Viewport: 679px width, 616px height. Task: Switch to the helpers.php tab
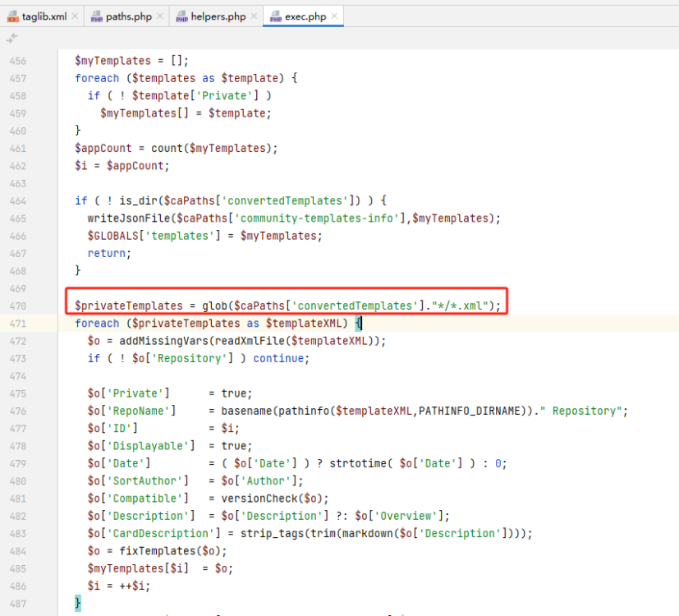tap(218, 16)
